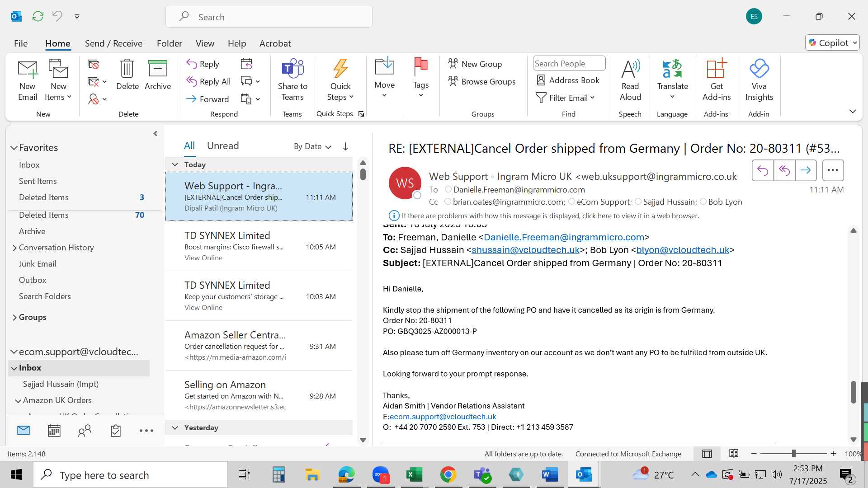Click the Ignore conversation icon
This screenshot has width=868, height=488.
pyautogui.click(x=93, y=65)
